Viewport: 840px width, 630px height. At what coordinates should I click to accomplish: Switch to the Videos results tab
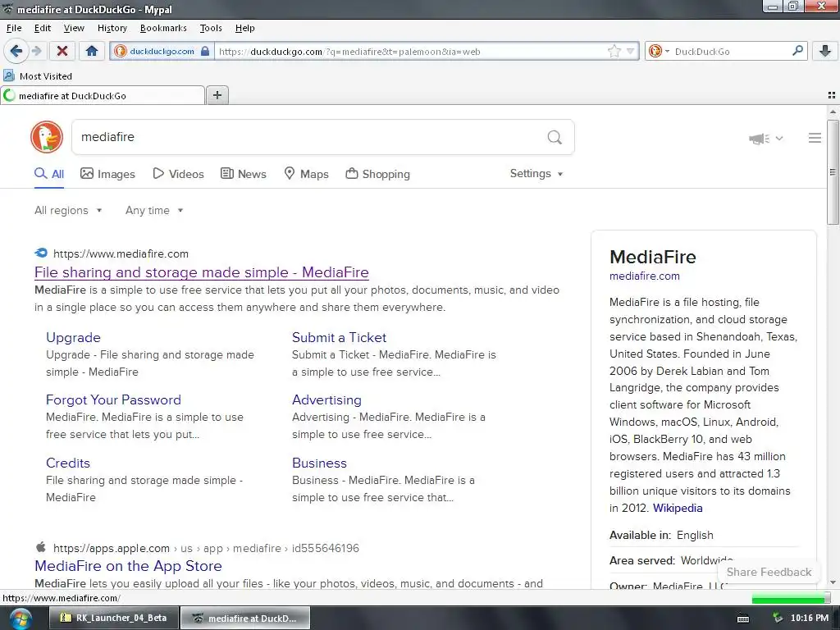(178, 174)
